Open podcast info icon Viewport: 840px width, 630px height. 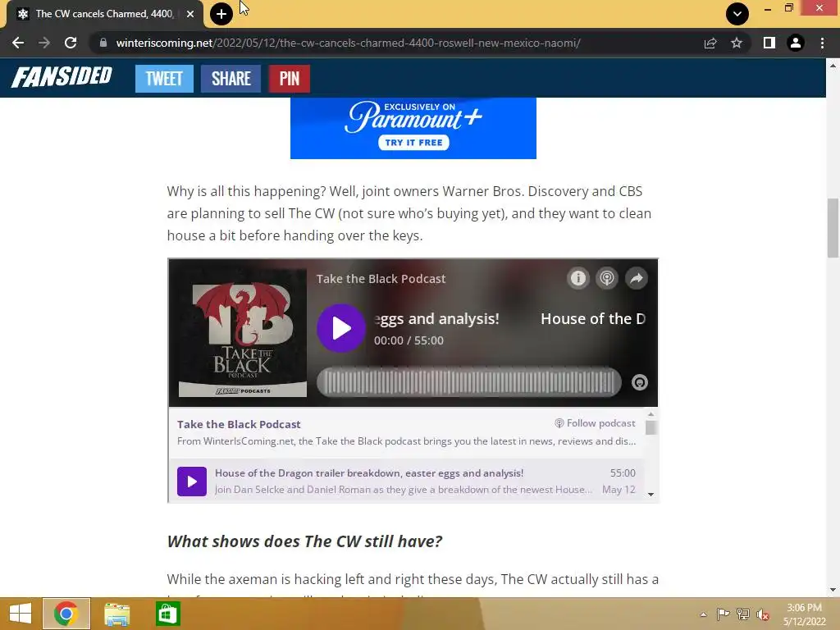click(578, 278)
